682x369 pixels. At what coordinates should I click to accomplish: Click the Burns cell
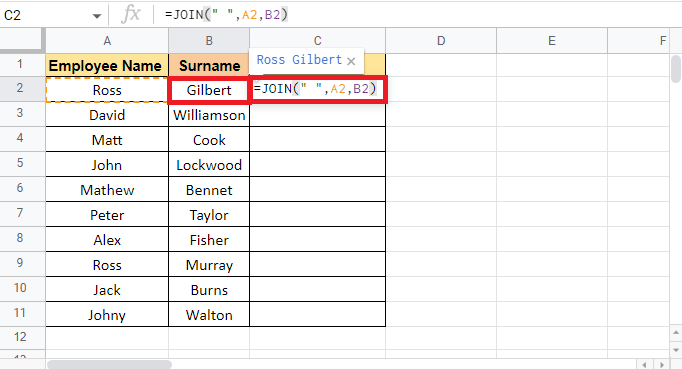(x=209, y=290)
